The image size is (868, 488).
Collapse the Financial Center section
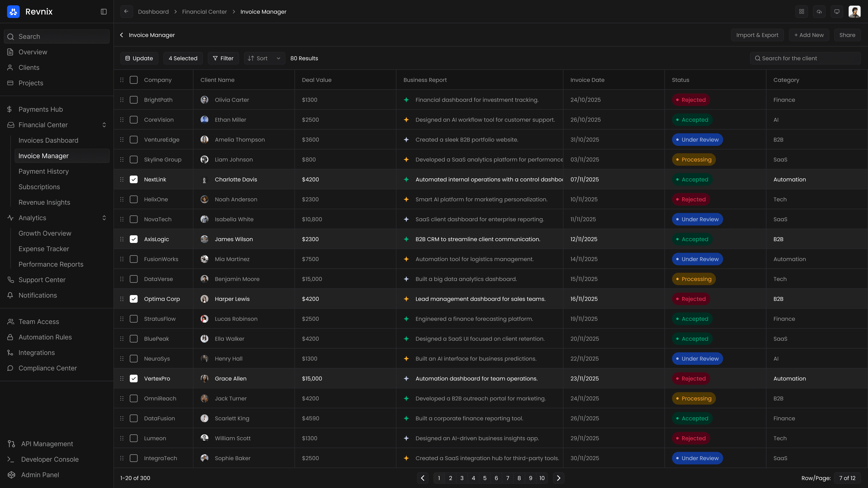point(104,125)
